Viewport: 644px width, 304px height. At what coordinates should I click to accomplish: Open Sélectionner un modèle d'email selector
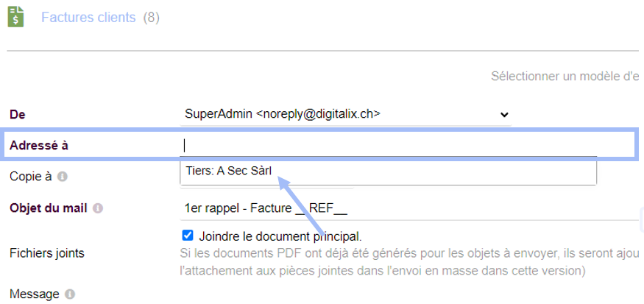567,77
